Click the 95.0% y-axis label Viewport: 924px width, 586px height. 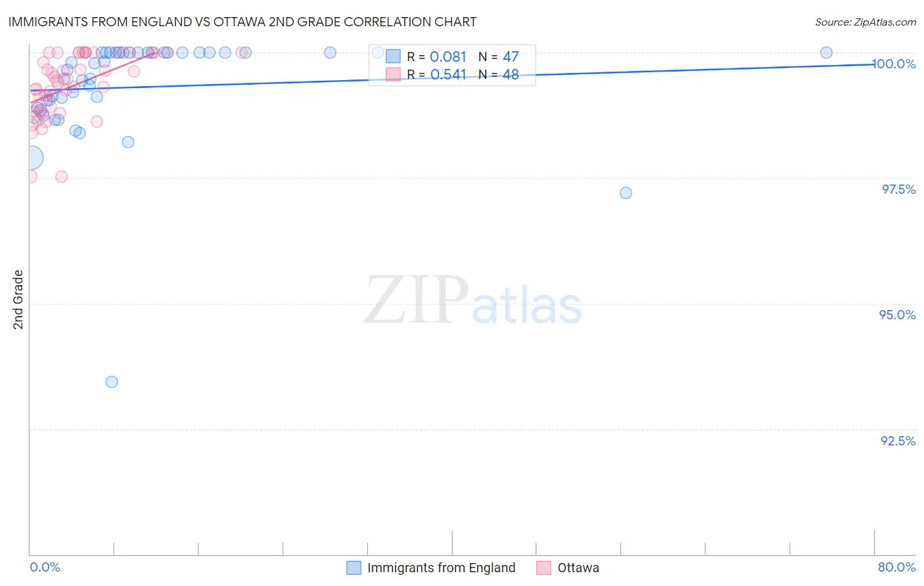898,315
